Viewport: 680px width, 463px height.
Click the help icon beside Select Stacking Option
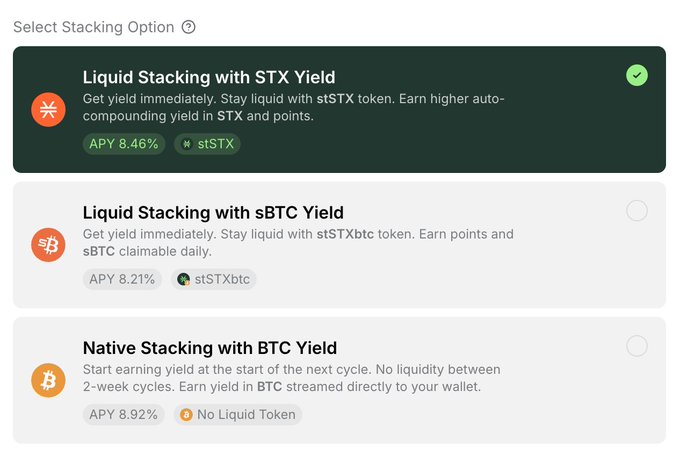189,27
